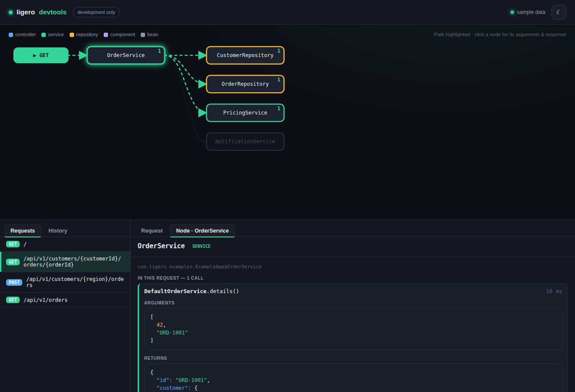Click the ARGUMENTS section label
Screen dimensions: 575x392
pyautogui.click(x=159, y=303)
